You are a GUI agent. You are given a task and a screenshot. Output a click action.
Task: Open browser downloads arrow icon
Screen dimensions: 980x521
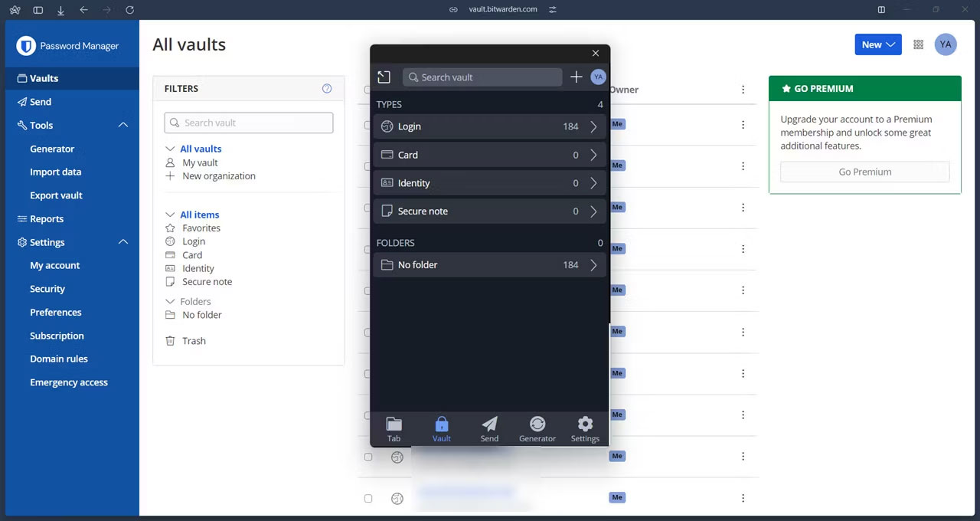(x=60, y=10)
